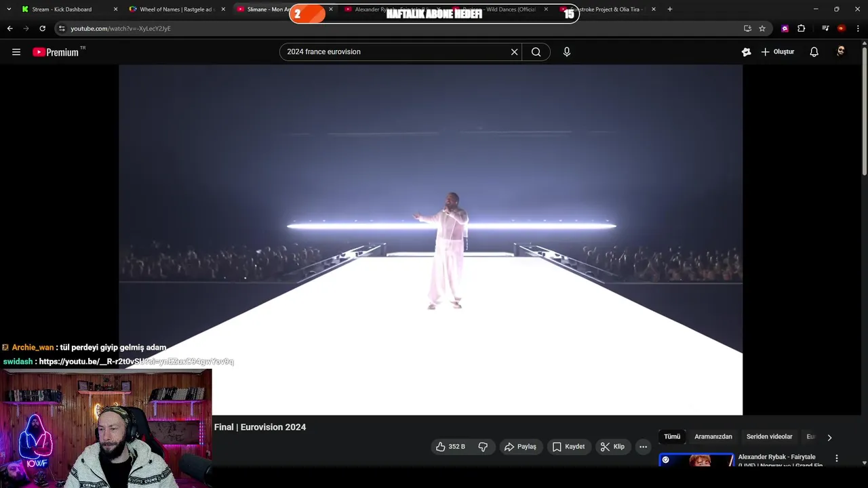This screenshot has width=868, height=488.
Task: Select the Aramanızdan filter chip
Action: click(713, 436)
